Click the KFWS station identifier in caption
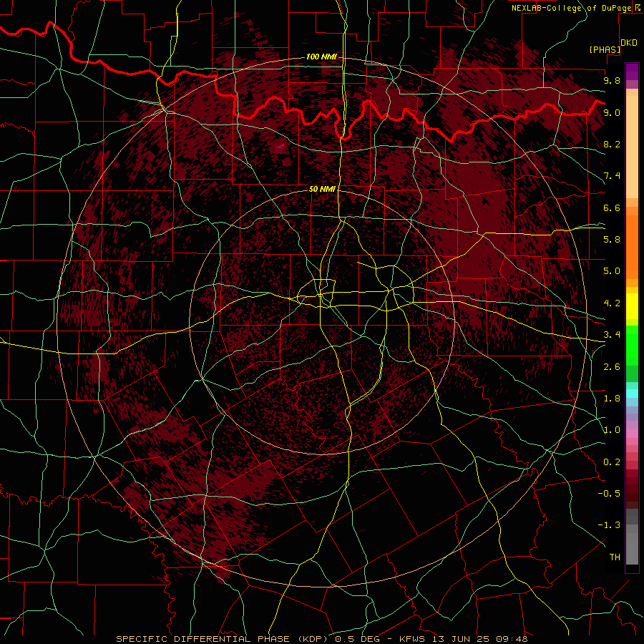This screenshot has width=644, height=644. pos(414,639)
